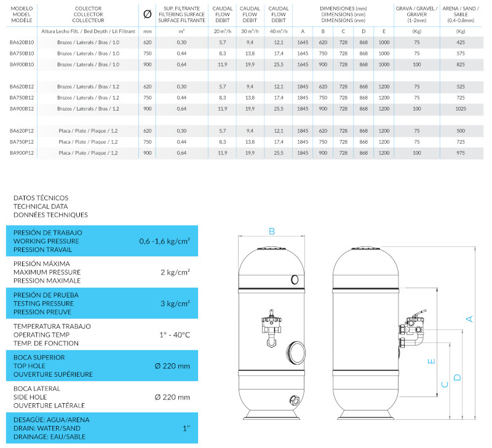The height and width of the screenshot is (448, 492).
Task: Click dimension label B above the left tank
Action: (272, 231)
